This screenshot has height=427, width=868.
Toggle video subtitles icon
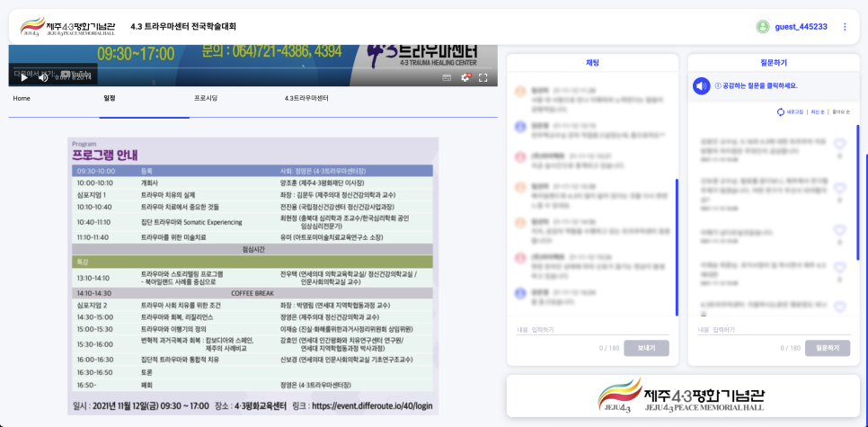click(447, 78)
